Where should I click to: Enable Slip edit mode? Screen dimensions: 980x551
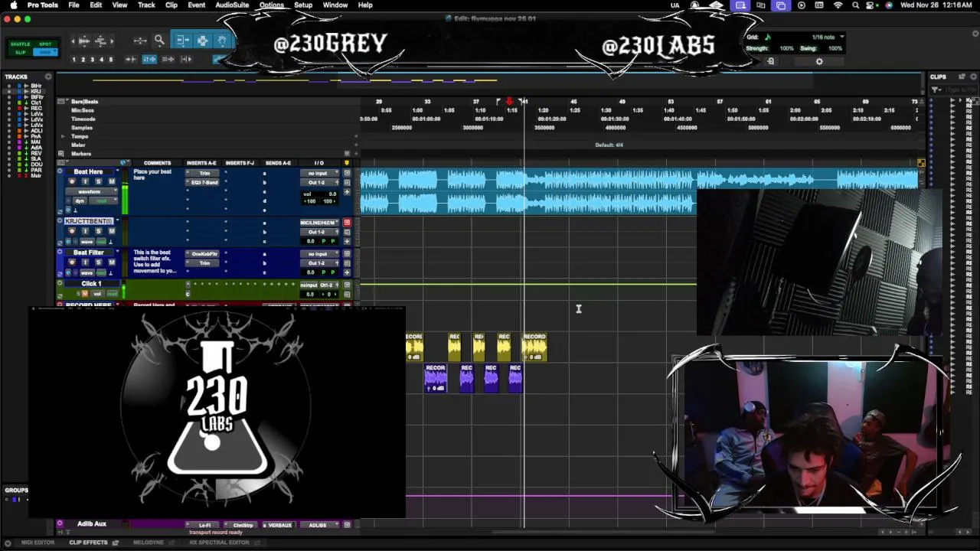coord(21,52)
